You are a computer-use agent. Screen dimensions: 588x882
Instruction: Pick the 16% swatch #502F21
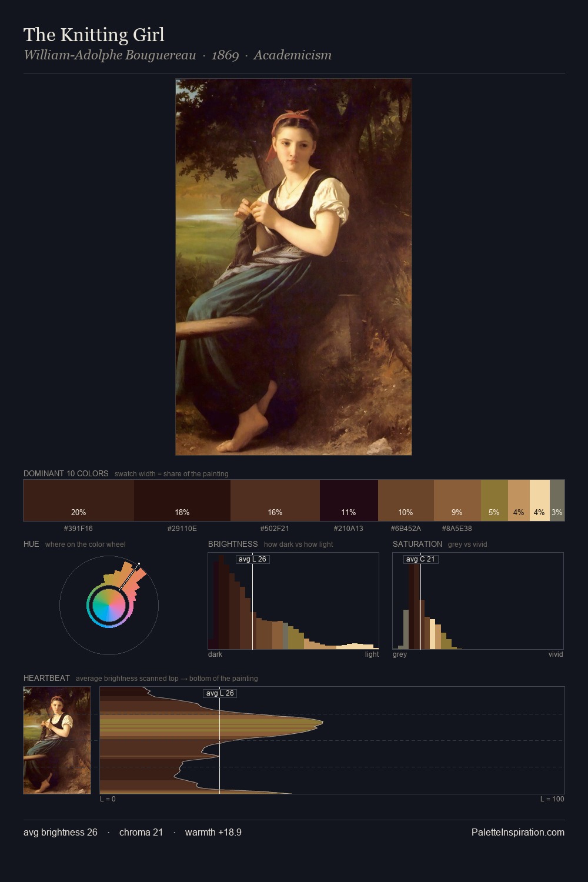coord(275,500)
